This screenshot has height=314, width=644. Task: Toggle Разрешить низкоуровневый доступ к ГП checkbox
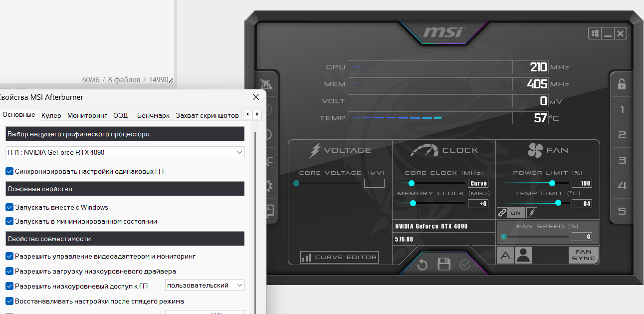tap(9, 286)
